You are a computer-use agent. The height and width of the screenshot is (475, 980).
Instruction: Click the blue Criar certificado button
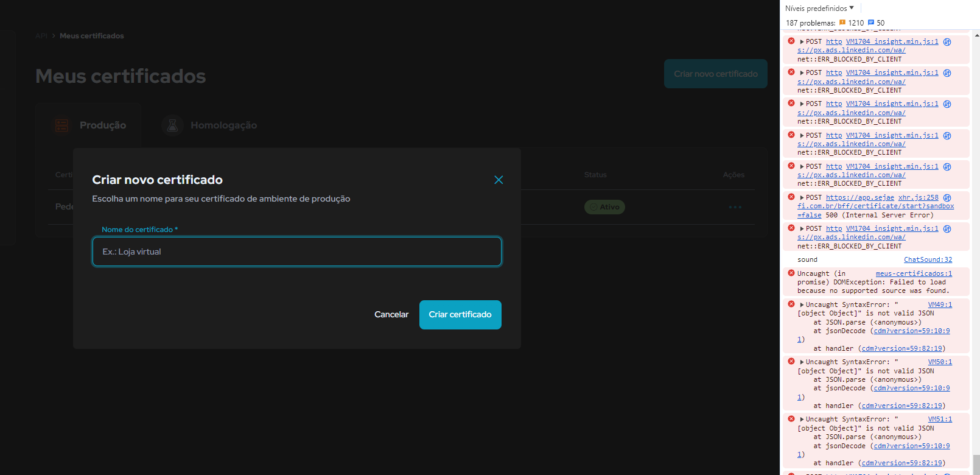(x=460, y=315)
